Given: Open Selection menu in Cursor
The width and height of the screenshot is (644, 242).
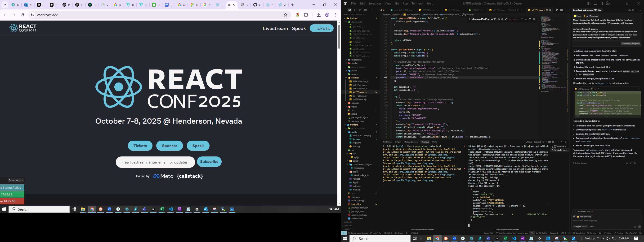Looking at the screenshot, I should (375, 3).
